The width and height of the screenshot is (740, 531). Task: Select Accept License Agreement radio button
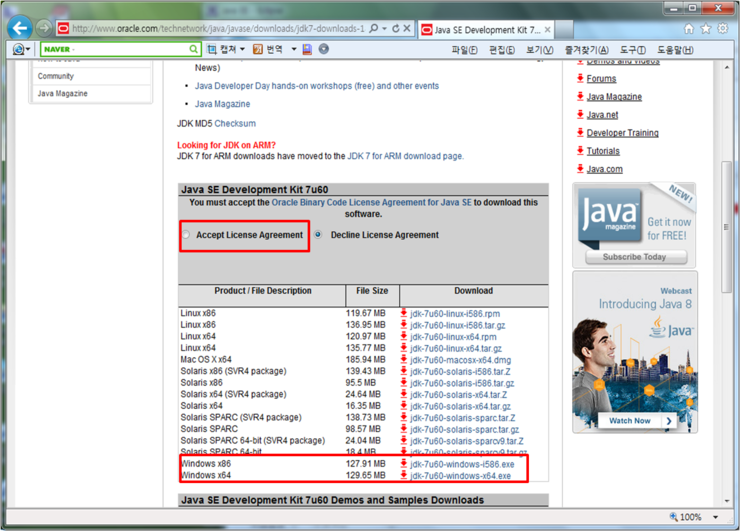click(186, 235)
